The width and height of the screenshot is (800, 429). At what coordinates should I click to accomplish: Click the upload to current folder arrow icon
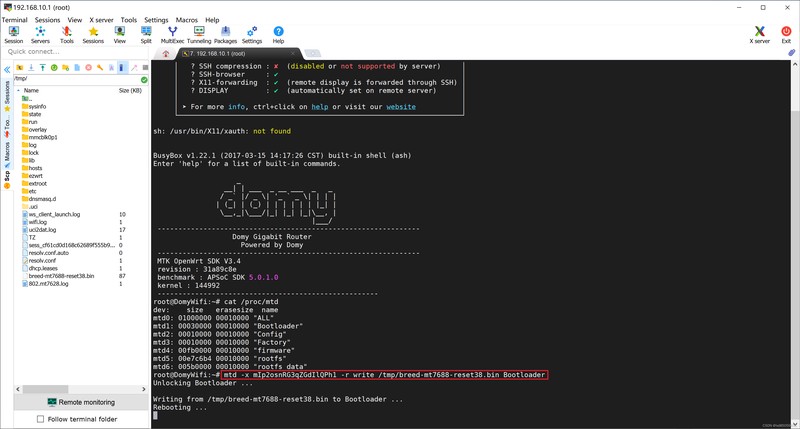tap(42, 67)
